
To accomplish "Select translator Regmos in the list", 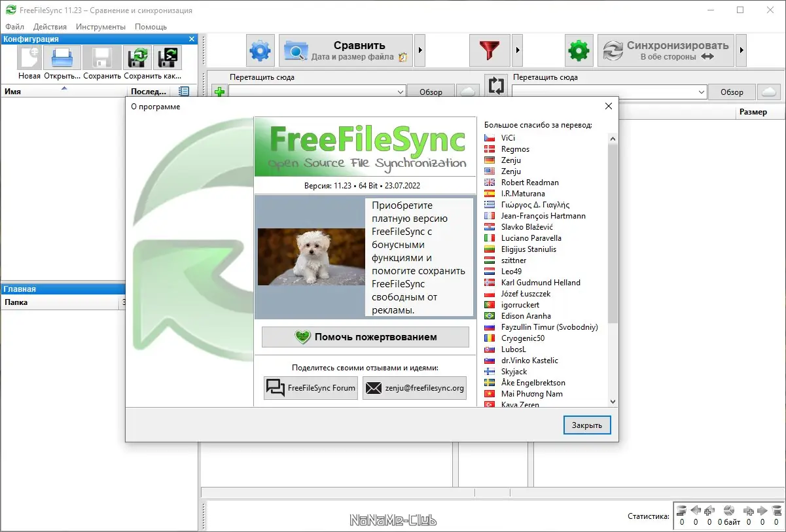I will pos(515,149).
